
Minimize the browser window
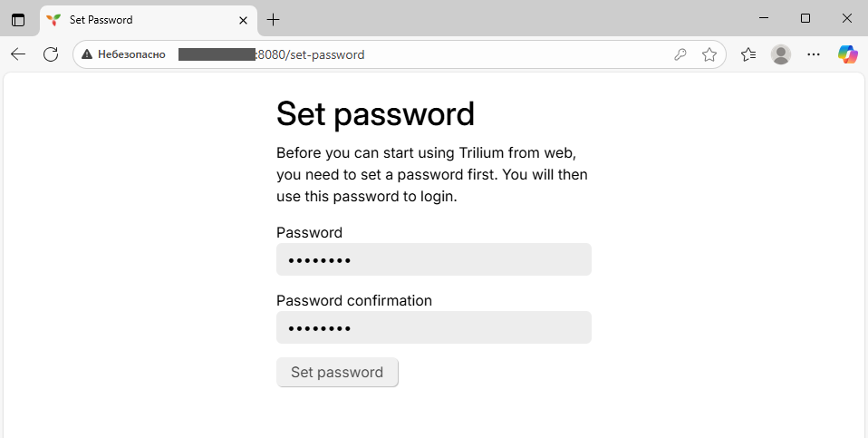(764, 18)
